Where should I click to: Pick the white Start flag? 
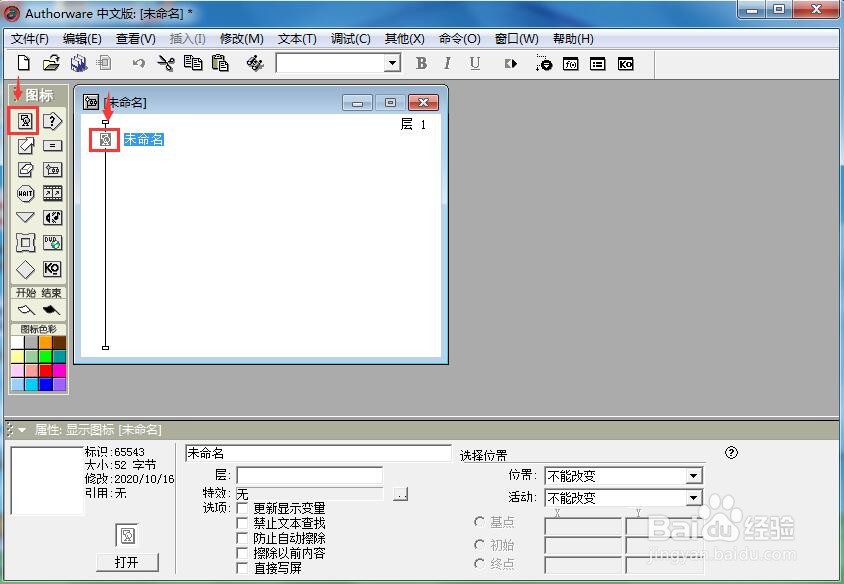point(26,310)
